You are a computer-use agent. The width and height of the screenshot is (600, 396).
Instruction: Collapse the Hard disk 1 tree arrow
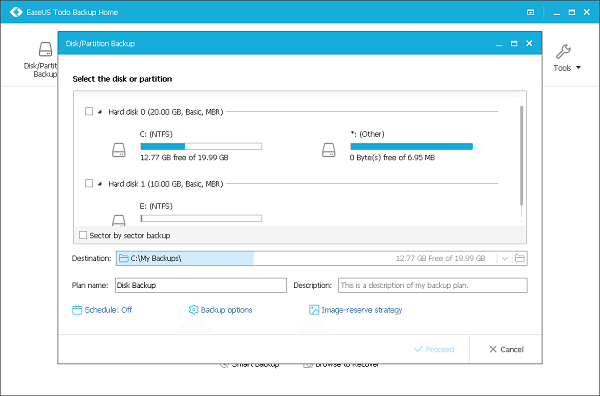point(100,184)
